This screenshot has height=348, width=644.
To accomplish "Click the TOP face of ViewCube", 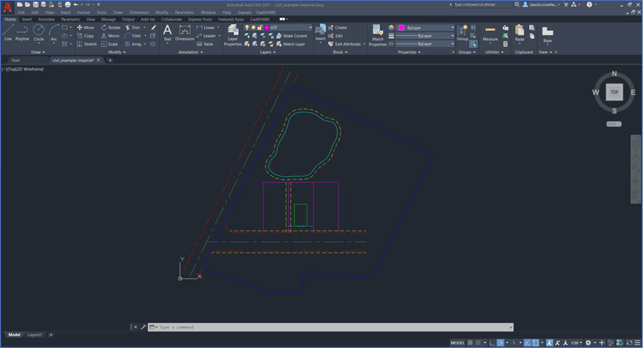I will [614, 92].
